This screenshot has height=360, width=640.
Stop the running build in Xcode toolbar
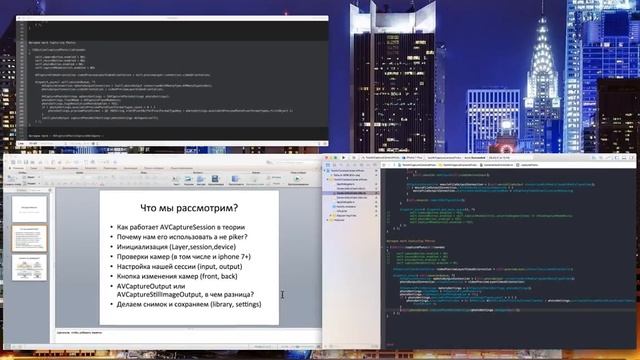(354, 158)
